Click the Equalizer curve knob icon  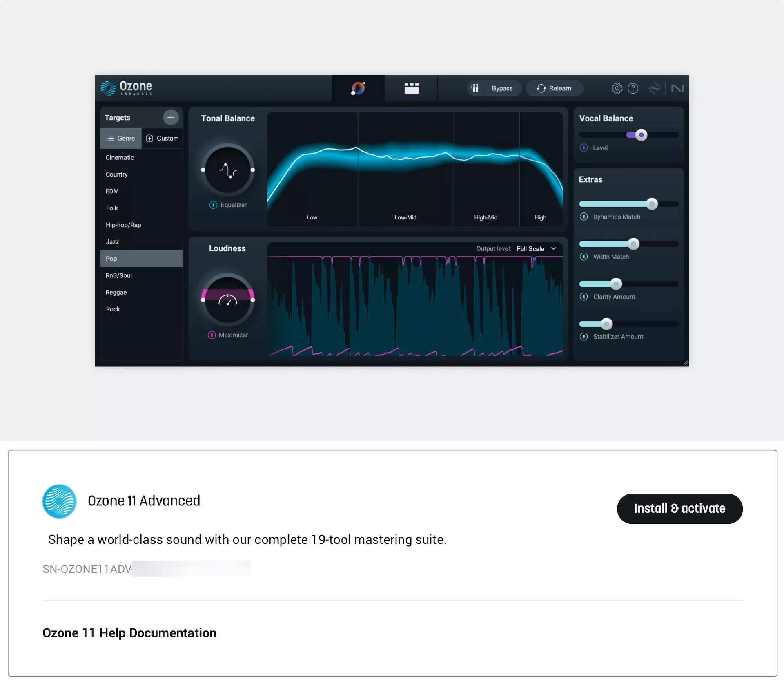click(x=228, y=170)
